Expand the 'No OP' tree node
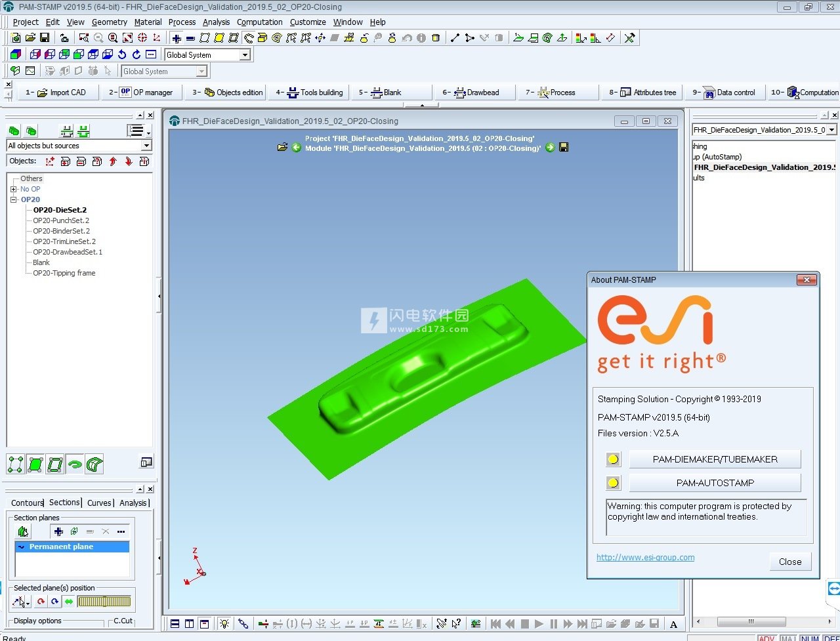 13,189
